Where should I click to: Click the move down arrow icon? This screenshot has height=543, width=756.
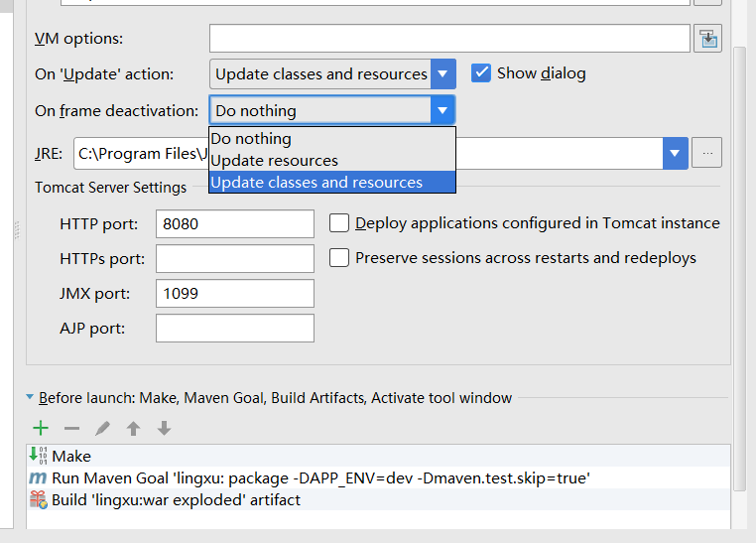click(x=164, y=429)
